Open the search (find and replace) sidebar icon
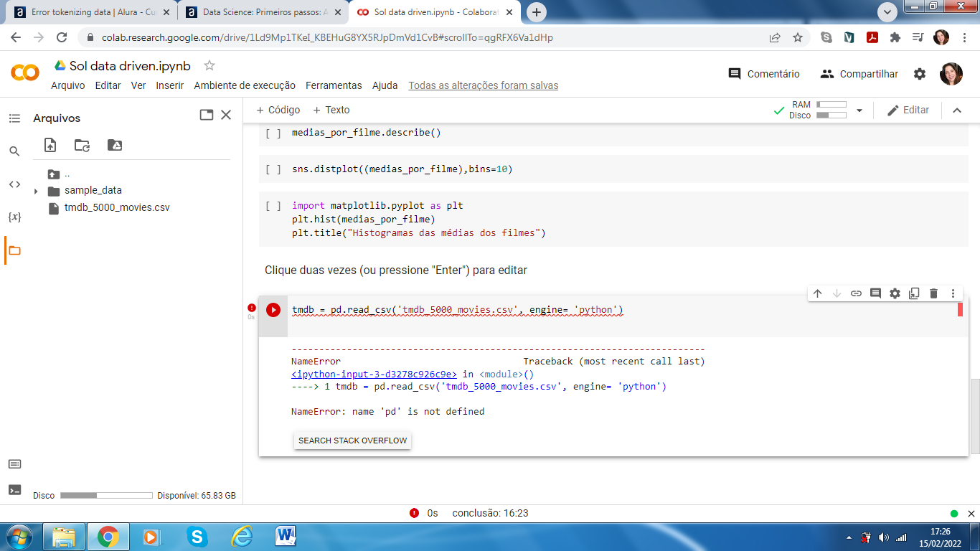Viewport: 980px width, 551px height. 14,151
